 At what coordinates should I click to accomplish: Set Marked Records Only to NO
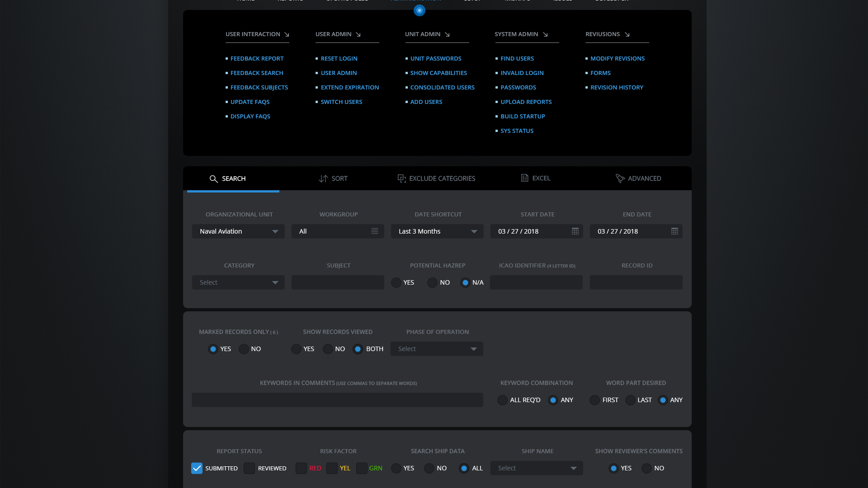click(244, 349)
